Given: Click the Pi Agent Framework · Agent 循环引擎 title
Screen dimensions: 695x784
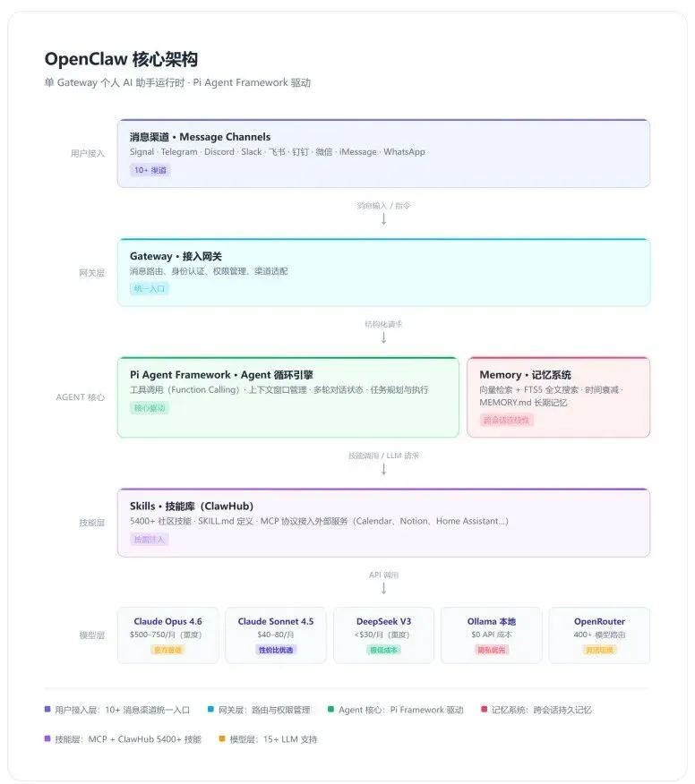Looking at the screenshot, I should pyautogui.click(x=221, y=375).
